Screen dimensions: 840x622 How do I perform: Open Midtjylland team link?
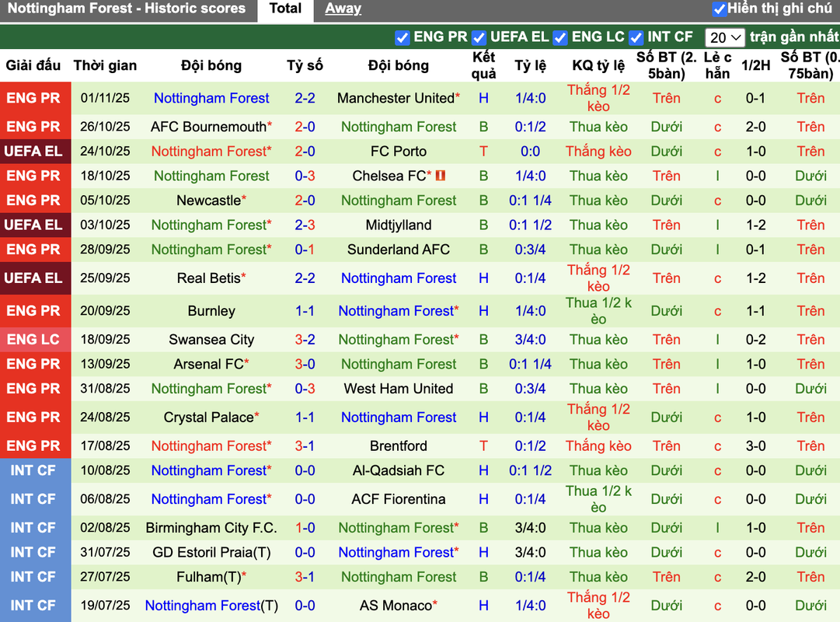[399, 225]
